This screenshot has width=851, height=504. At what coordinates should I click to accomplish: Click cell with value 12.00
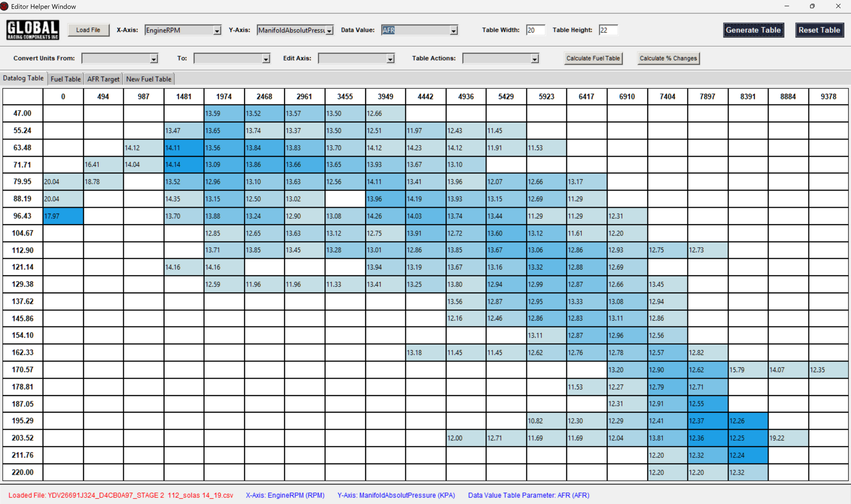coord(466,438)
